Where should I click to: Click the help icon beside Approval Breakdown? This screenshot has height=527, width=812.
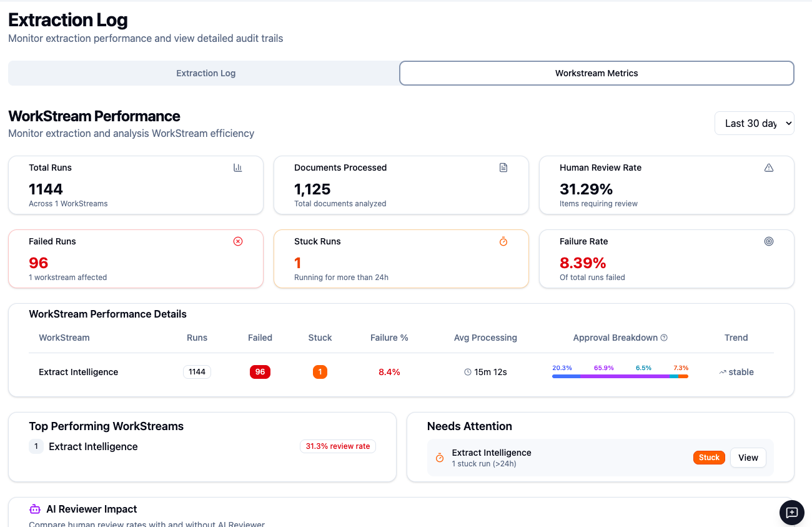click(x=664, y=338)
